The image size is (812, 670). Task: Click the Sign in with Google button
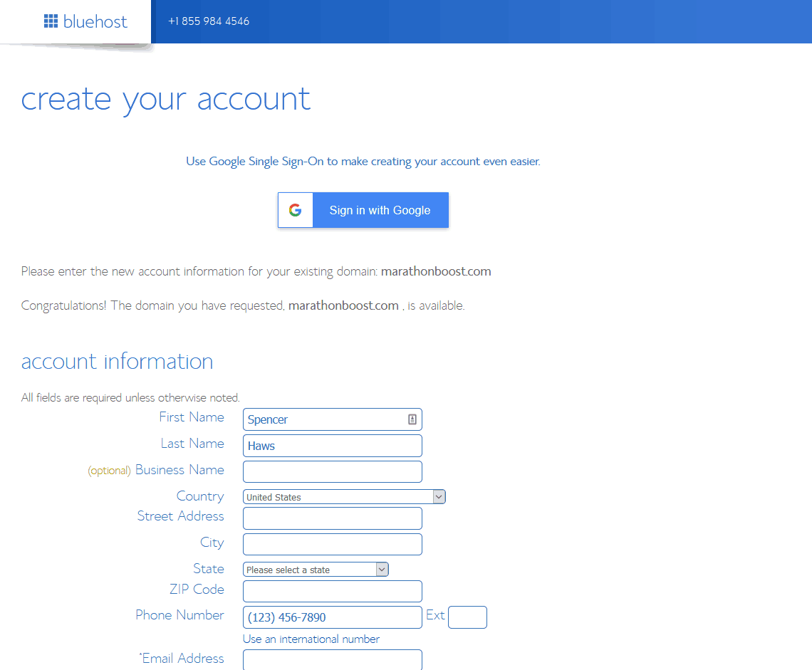pos(363,210)
